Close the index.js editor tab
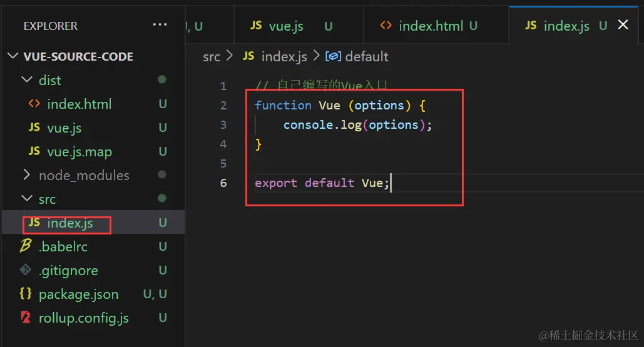644x347 pixels. (623, 25)
